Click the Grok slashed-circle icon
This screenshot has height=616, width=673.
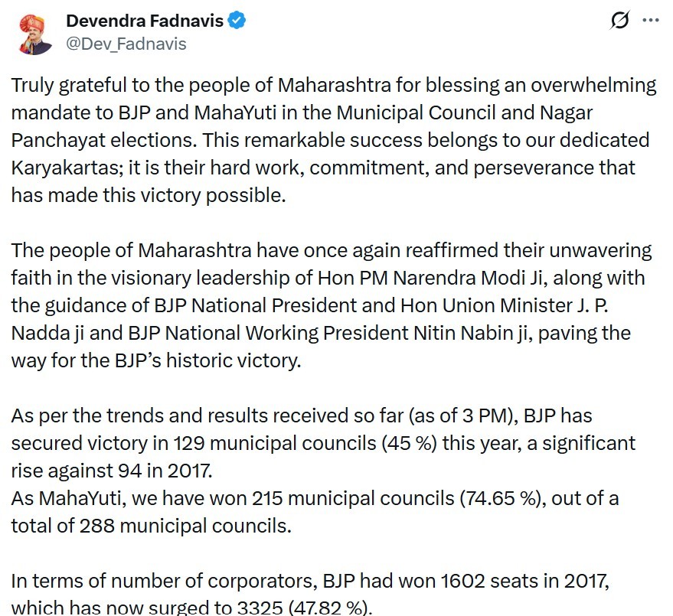click(x=618, y=21)
